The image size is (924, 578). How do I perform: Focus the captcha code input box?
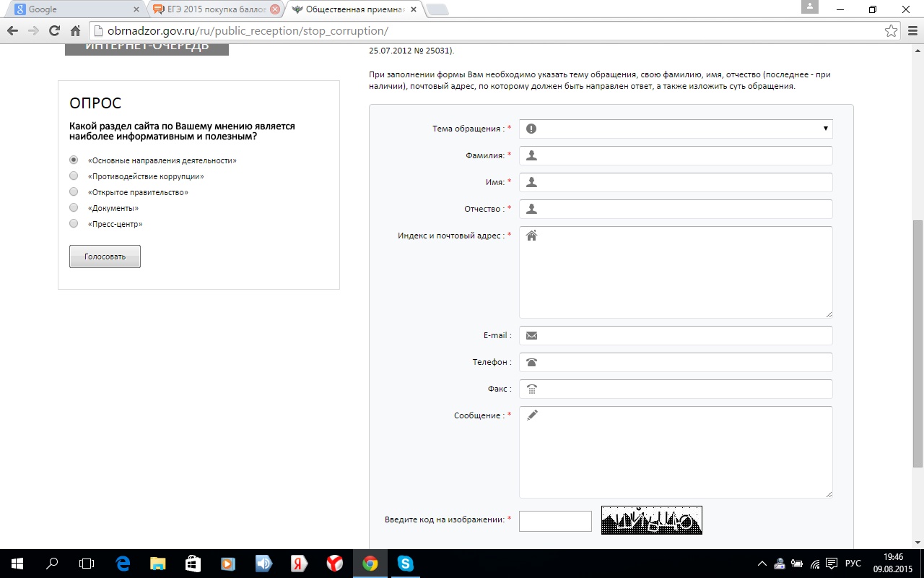click(555, 521)
